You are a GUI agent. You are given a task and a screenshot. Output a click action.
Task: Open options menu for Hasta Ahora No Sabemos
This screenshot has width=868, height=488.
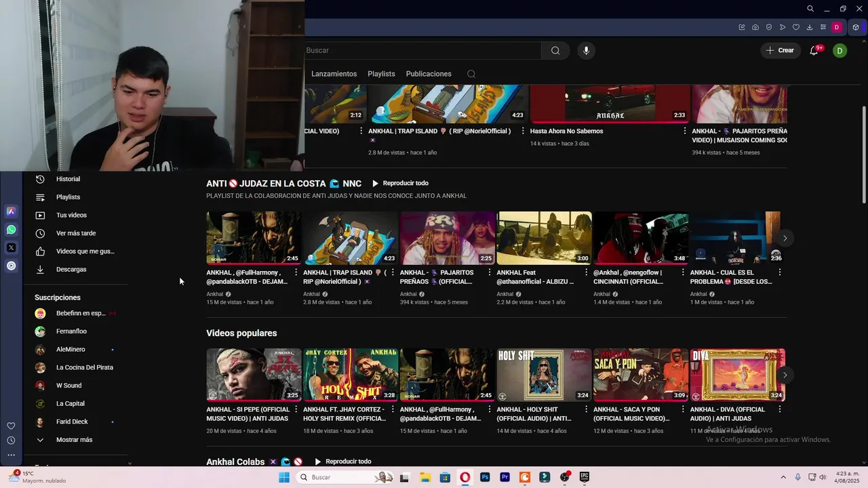click(685, 131)
